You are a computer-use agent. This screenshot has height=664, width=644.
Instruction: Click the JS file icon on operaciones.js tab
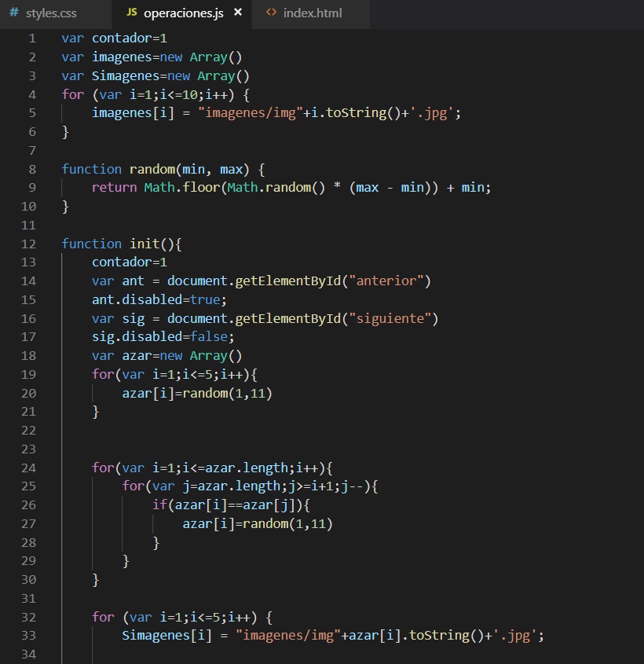[132, 13]
